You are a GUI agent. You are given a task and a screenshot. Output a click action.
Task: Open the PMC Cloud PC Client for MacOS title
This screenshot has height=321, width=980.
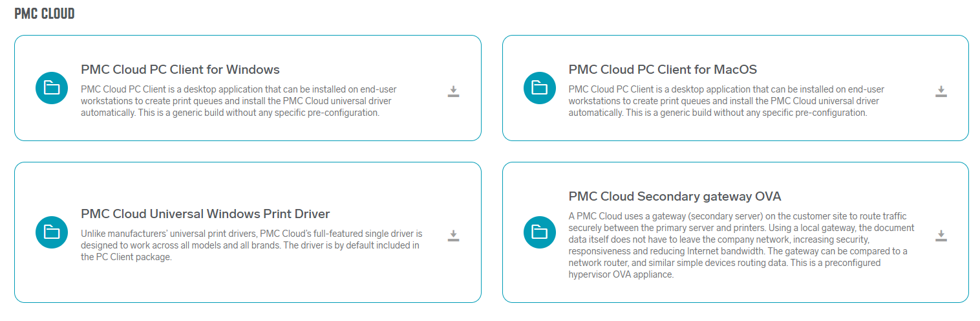(x=663, y=69)
